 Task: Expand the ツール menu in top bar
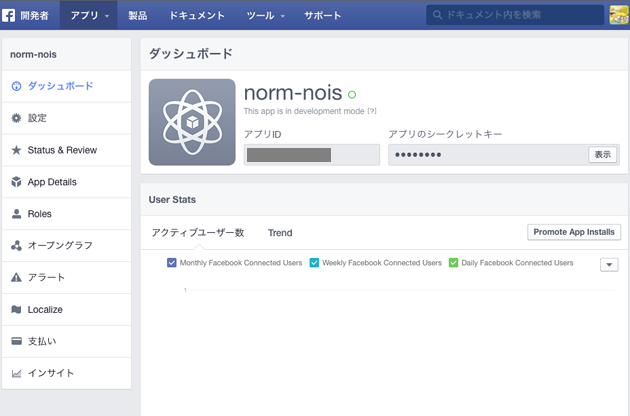pyautogui.click(x=265, y=16)
